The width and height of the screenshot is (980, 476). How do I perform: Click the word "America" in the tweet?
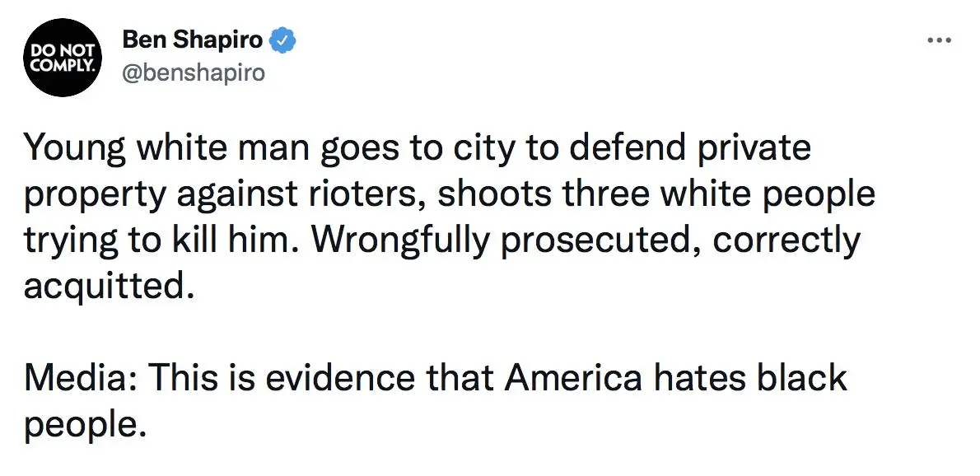pyautogui.click(x=573, y=378)
